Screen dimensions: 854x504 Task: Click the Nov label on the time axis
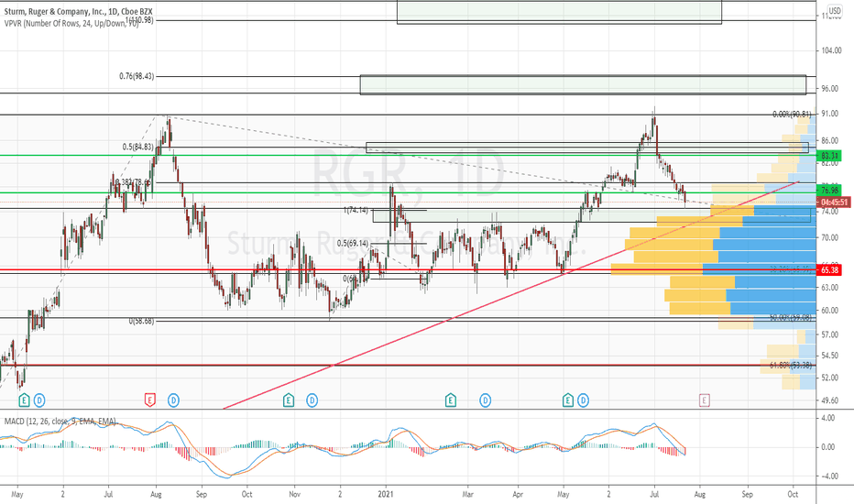(x=295, y=494)
